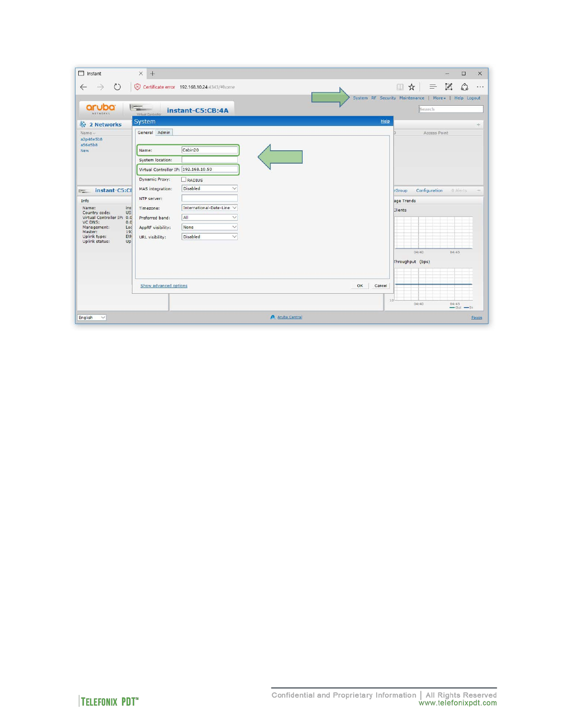
Task: Click the Access Point column header
Action: coord(436,133)
